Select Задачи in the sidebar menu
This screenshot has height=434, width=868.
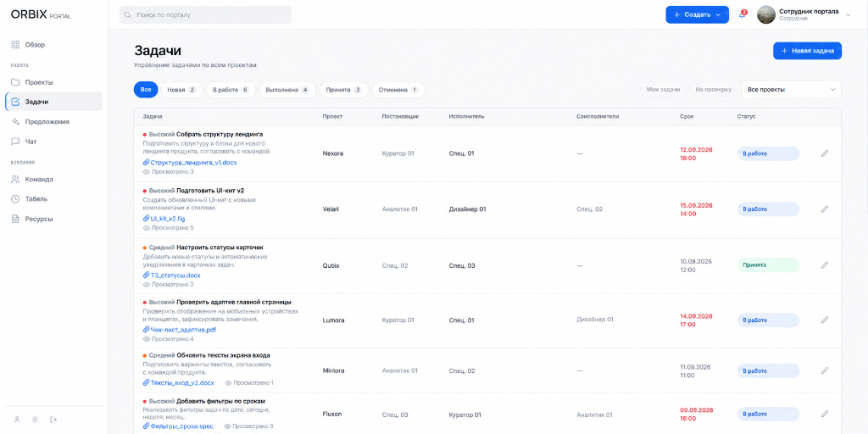(53, 102)
